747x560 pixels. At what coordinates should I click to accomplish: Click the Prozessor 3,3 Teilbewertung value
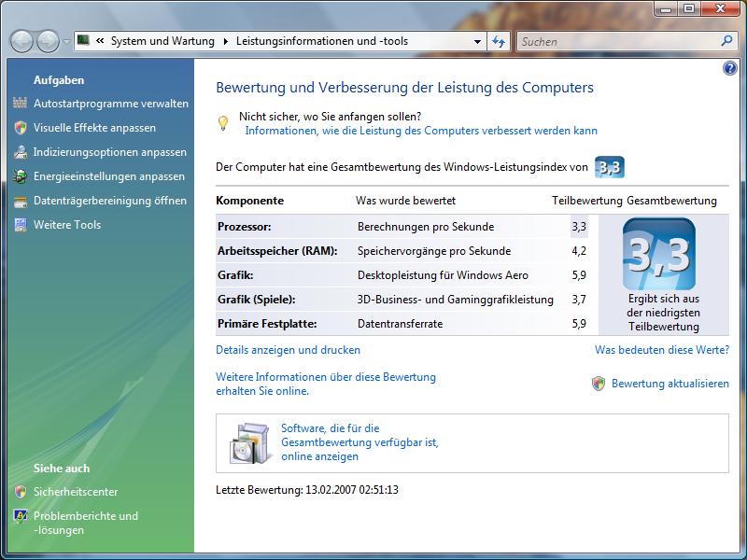pos(579,227)
